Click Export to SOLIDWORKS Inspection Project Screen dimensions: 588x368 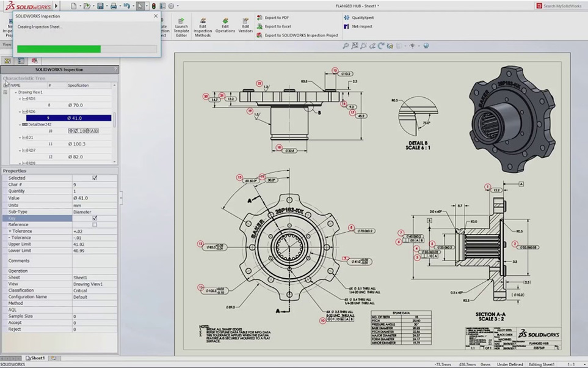(x=297, y=35)
